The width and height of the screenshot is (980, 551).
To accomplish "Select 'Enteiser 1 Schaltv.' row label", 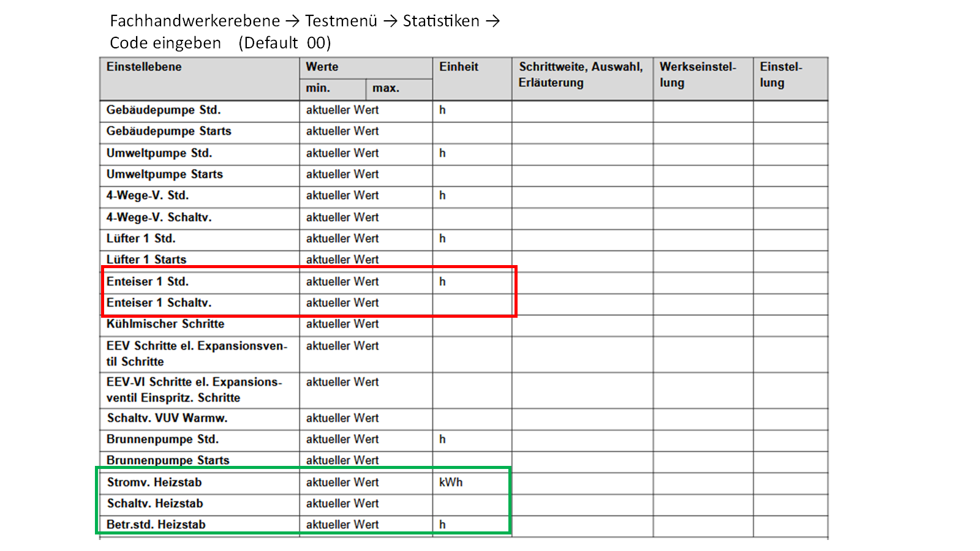I will tap(159, 302).
